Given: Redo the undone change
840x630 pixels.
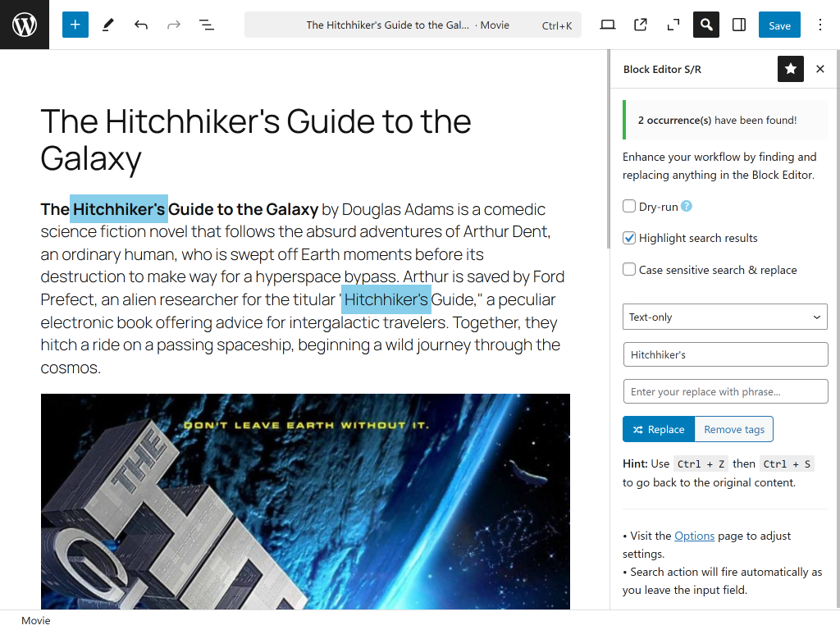Looking at the screenshot, I should tap(174, 25).
